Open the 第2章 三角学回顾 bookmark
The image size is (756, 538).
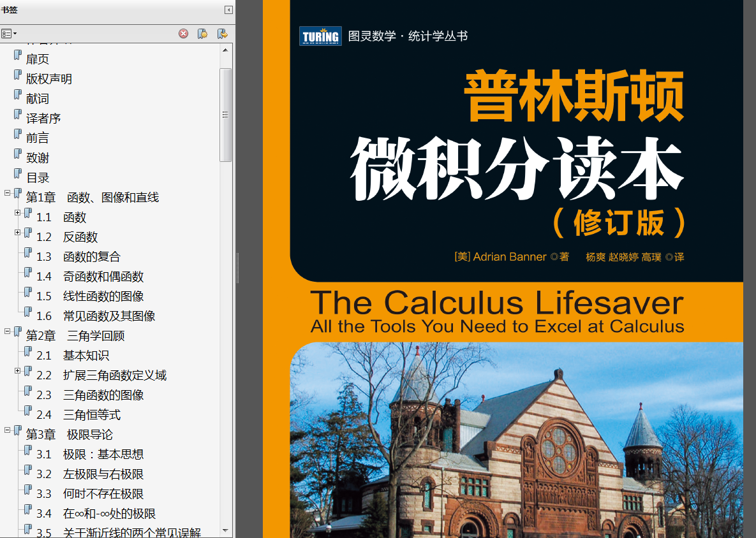(75, 336)
